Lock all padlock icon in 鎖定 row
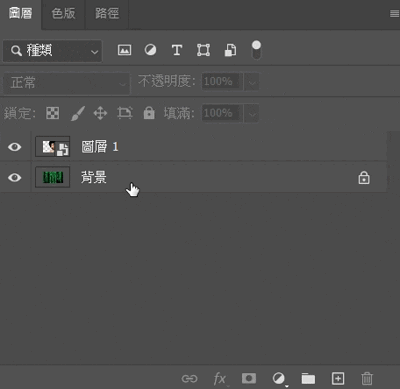The image size is (400, 389). (149, 113)
